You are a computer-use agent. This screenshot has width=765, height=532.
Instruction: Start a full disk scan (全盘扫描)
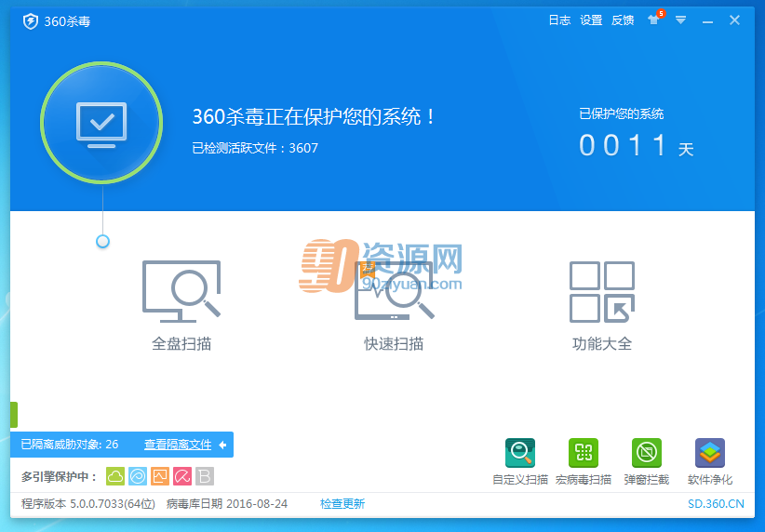pos(181,305)
